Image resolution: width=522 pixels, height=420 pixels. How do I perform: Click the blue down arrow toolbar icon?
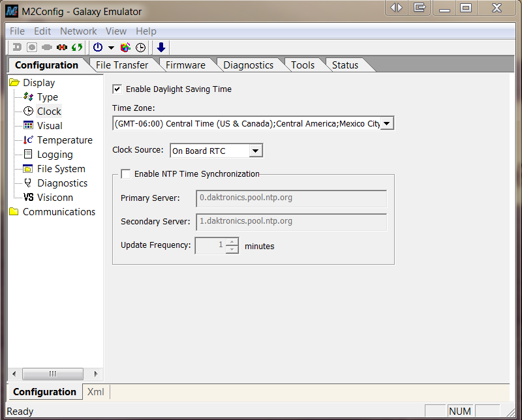coord(161,48)
